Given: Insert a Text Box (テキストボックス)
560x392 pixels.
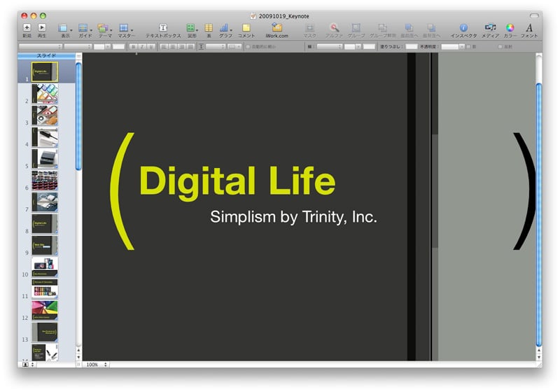Looking at the screenshot, I should 163,28.
